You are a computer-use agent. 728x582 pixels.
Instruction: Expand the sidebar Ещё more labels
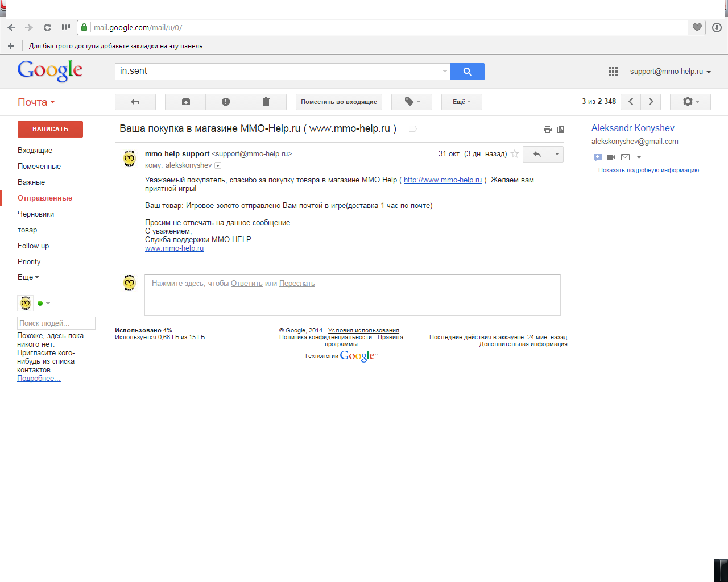[x=28, y=277]
